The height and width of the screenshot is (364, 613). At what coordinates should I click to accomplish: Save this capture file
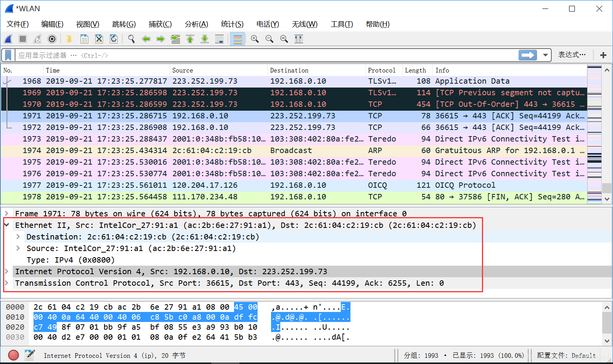(84, 39)
